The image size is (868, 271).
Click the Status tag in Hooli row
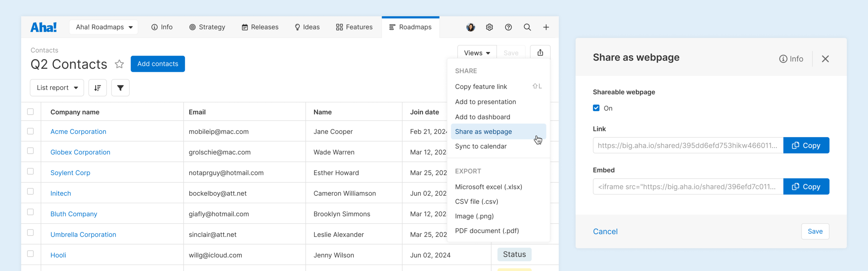[514, 254]
